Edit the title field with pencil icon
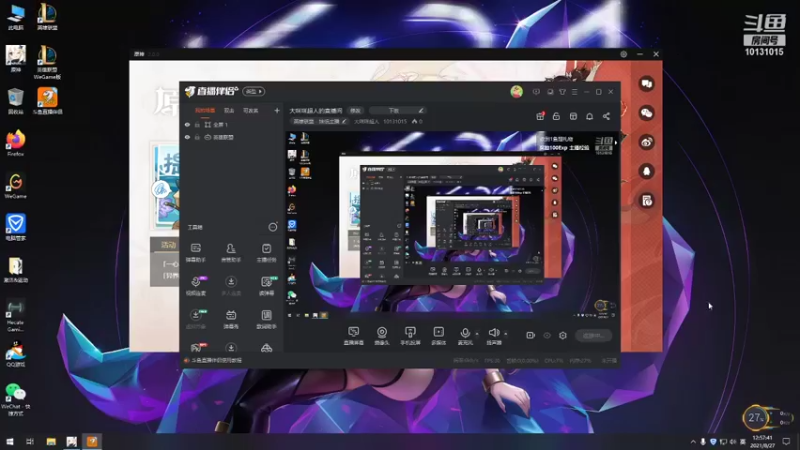This screenshot has width=800, height=450. click(x=420, y=110)
